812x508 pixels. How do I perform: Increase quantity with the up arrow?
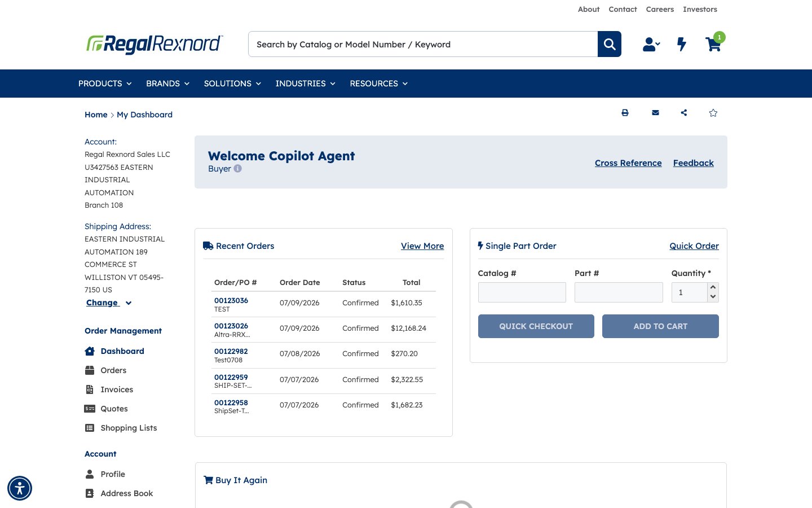[713, 287]
